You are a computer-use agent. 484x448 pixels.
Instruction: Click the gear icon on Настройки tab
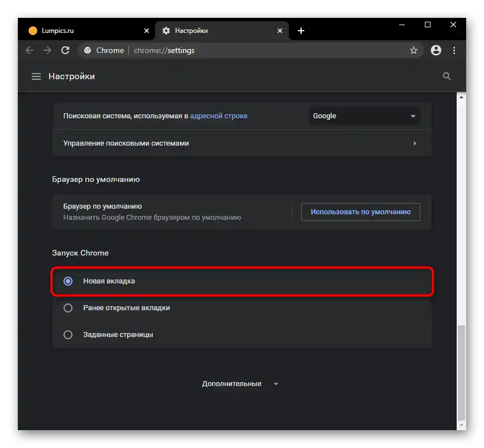(166, 31)
